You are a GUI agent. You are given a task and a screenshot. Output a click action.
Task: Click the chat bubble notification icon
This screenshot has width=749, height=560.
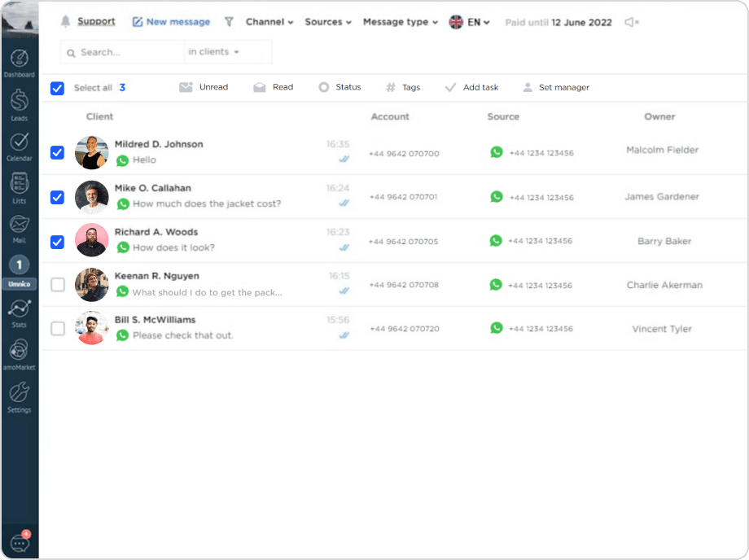[20, 542]
